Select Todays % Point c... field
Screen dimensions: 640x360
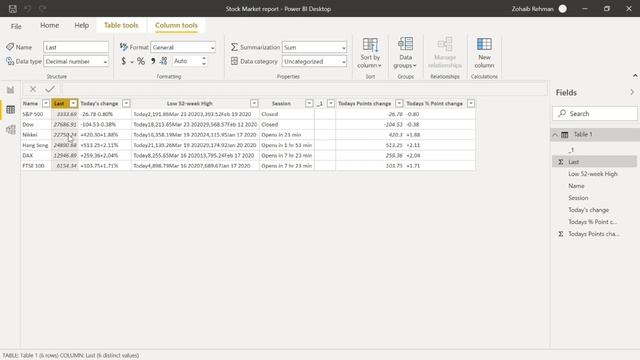point(592,222)
